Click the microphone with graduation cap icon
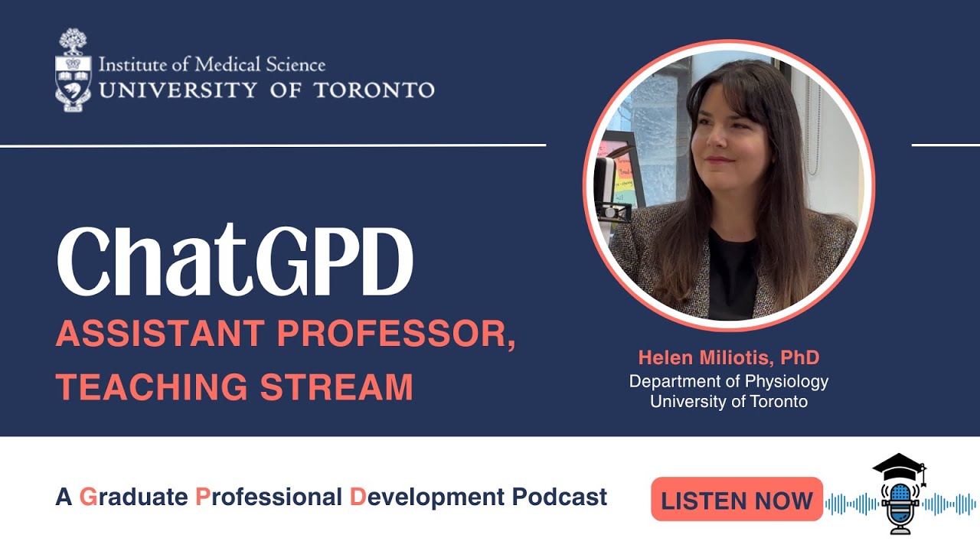 point(900,494)
